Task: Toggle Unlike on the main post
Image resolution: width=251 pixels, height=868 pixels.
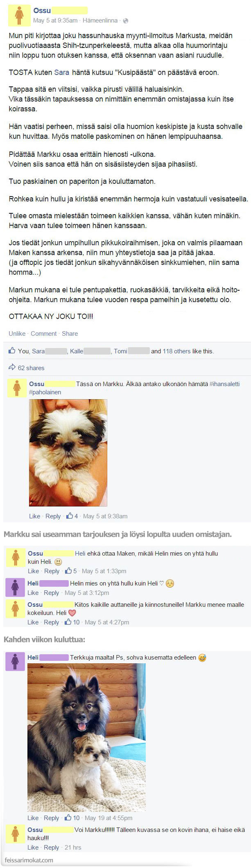Action: (x=17, y=333)
